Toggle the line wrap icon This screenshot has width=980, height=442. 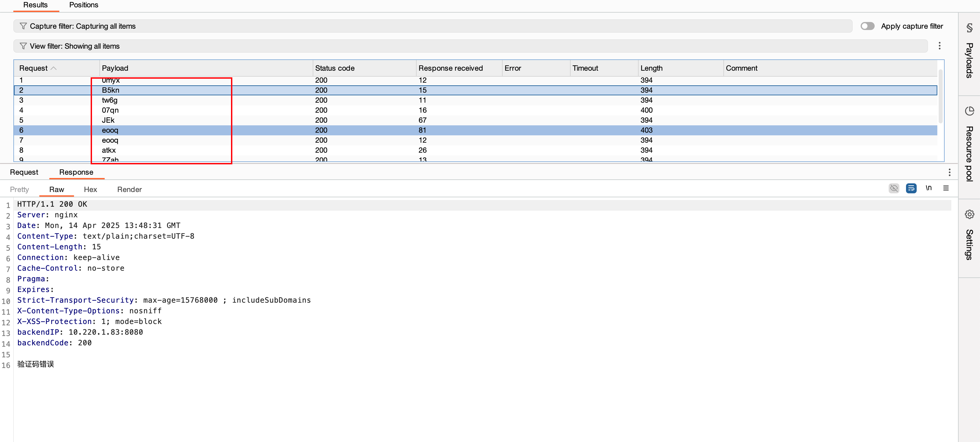[x=911, y=188]
